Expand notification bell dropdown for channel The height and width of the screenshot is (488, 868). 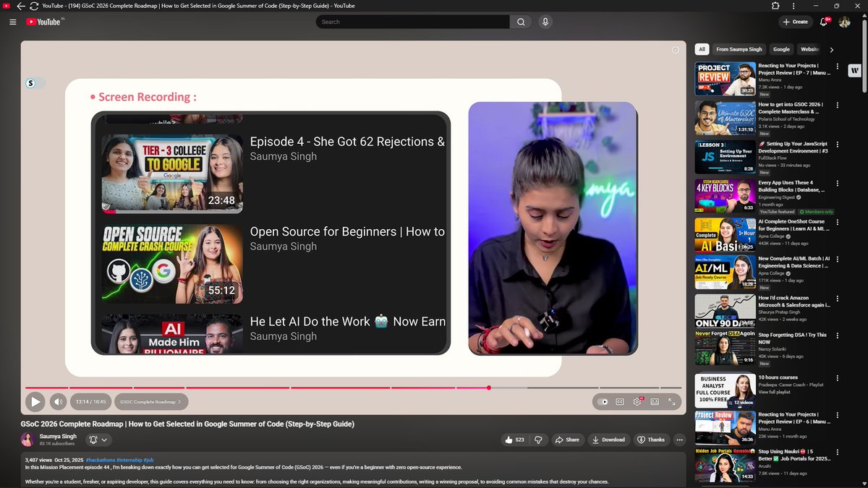coord(98,440)
